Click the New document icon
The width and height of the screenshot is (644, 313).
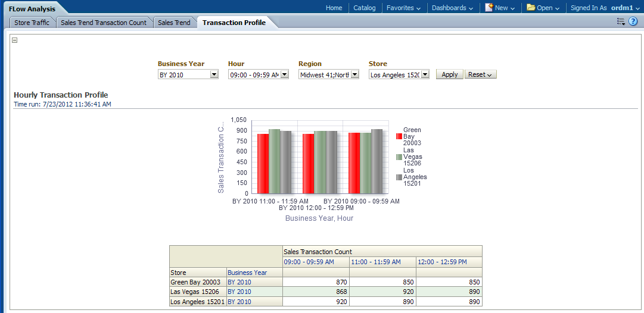489,8
